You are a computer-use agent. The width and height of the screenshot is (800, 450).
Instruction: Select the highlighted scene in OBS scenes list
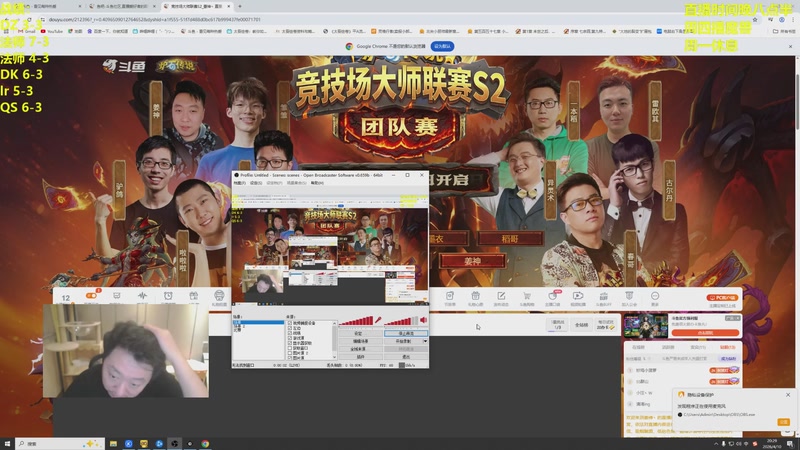[258, 322]
